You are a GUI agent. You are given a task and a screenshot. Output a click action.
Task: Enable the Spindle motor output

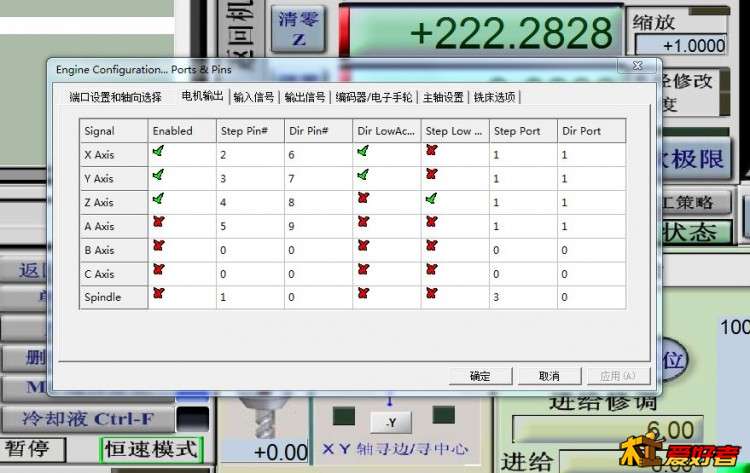coord(158,293)
